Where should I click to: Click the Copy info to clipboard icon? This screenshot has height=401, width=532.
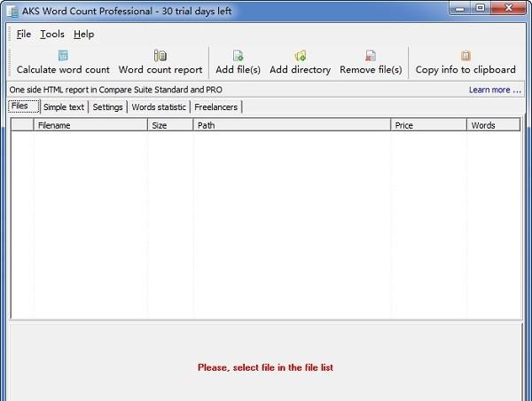pos(465,55)
